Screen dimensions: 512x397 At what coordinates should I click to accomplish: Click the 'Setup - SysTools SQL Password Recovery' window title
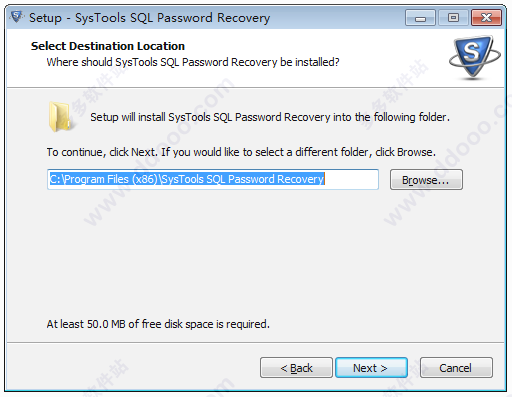(149, 18)
